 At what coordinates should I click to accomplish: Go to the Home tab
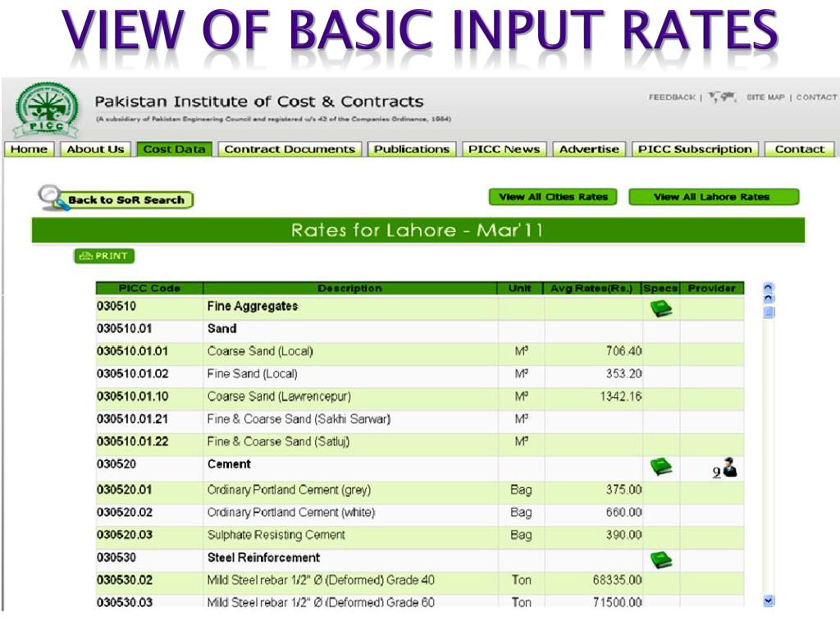[30, 149]
